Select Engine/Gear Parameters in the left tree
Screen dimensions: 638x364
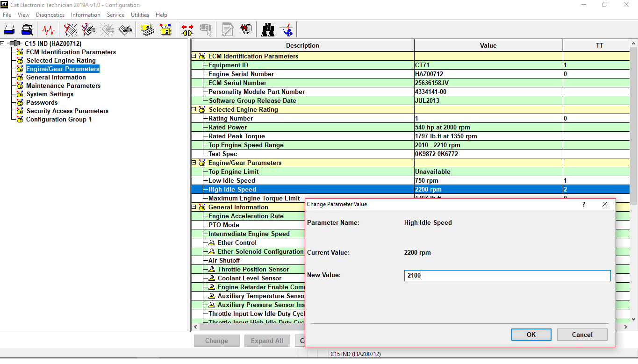pyautogui.click(x=63, y=69)
